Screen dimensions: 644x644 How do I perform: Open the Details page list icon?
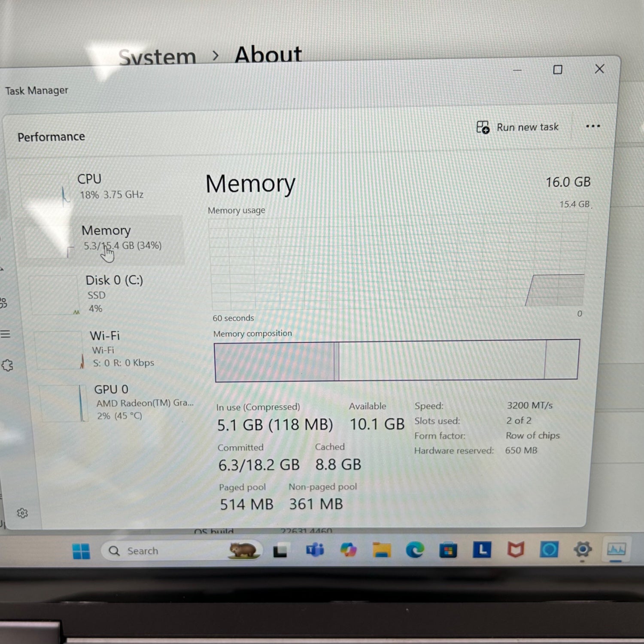[x=5, y=334]
